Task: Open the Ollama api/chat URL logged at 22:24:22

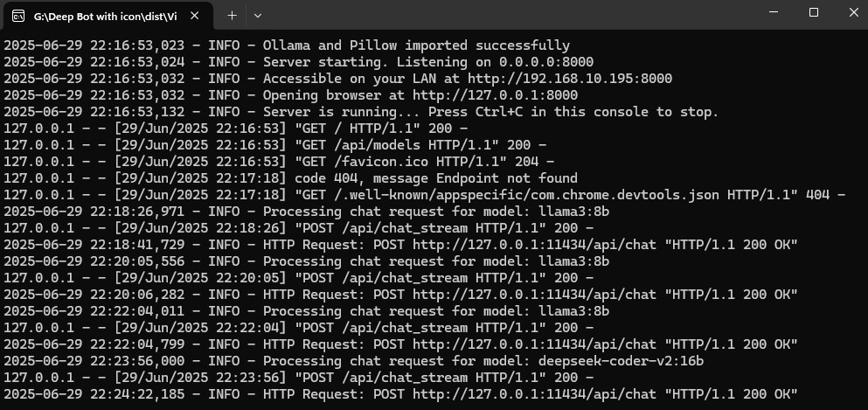Action: pyautogui.click(x=534, y=394)
